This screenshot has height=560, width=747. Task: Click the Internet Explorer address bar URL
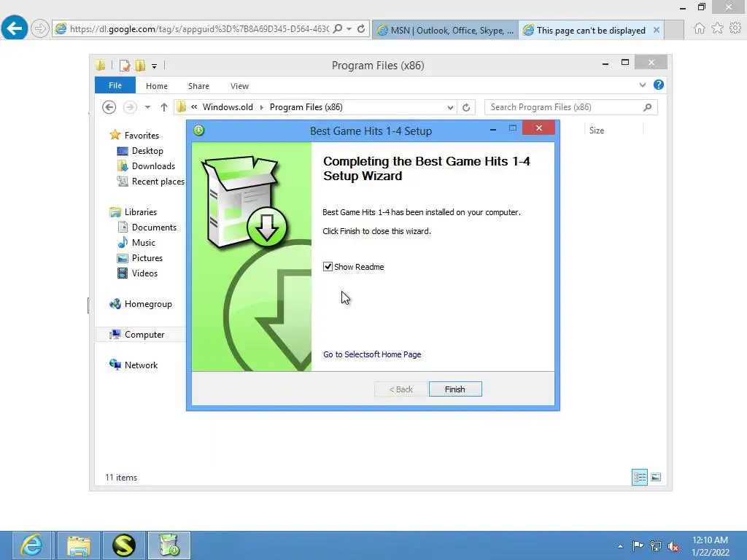point(199,29)
